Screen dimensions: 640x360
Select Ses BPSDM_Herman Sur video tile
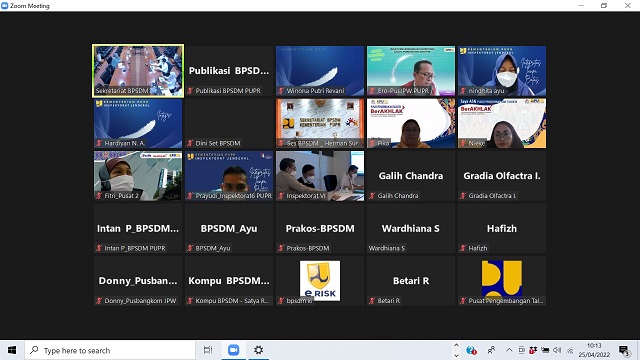[320, 123]
